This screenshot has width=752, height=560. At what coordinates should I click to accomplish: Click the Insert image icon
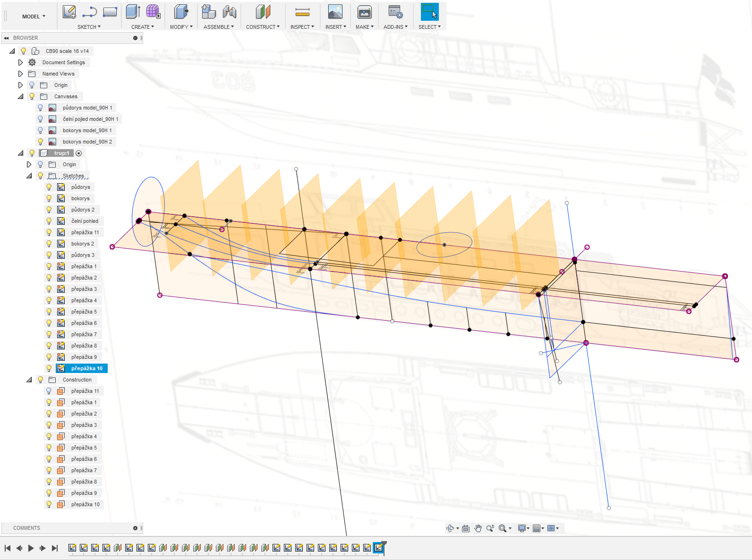click(x=335, y=12)
